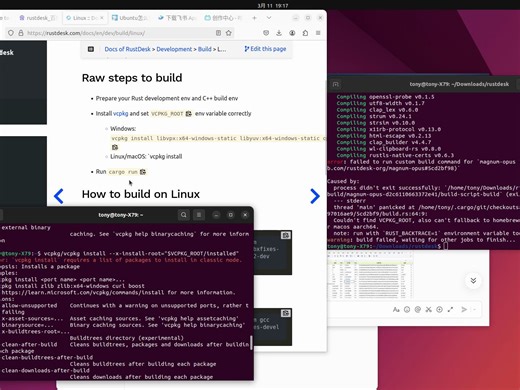The image size is (520, 390).
Task: Click the send message arrow
Action: [464, 309]
